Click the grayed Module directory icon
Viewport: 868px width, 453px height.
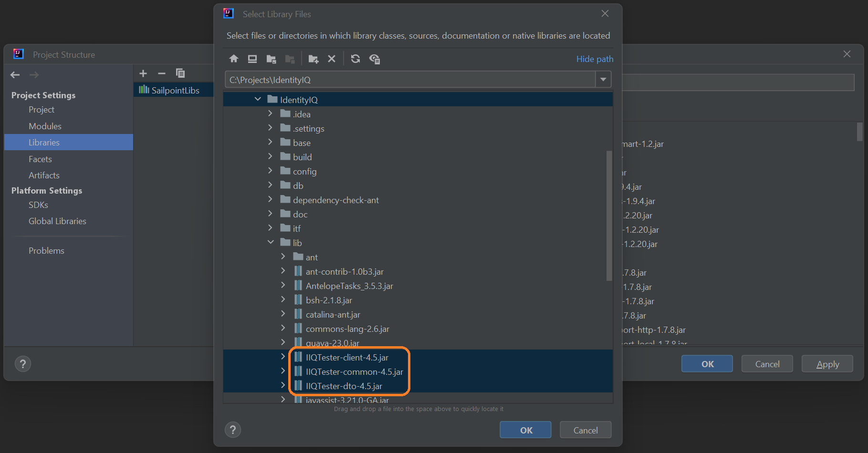coord(290,59)
